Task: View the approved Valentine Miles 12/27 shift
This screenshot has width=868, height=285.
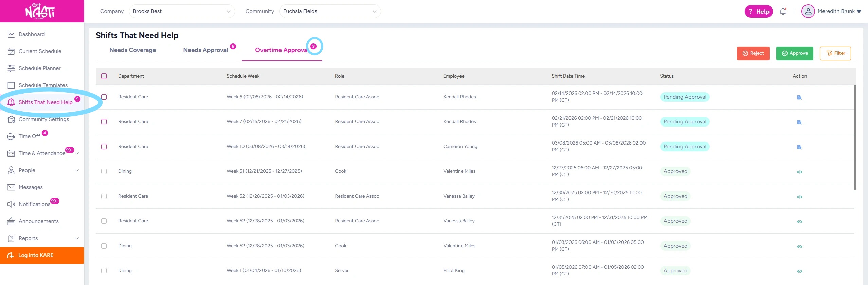Action: pyautogui.click(x=799, y=172)
